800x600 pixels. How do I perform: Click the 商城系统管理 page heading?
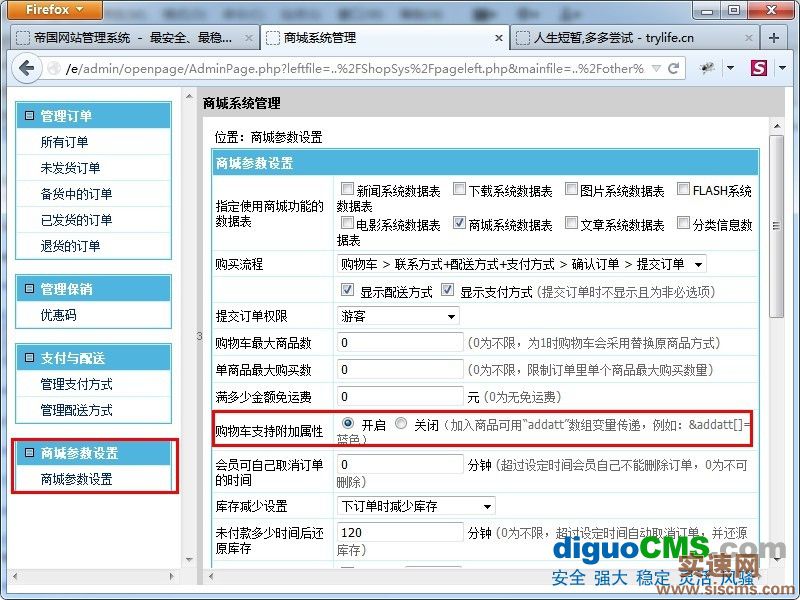242,104
